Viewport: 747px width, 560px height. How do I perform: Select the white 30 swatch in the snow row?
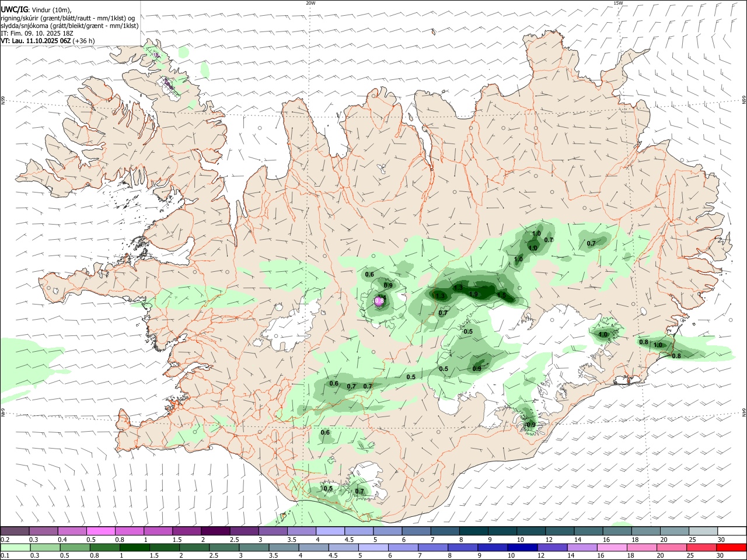click(x=732, y=531)
